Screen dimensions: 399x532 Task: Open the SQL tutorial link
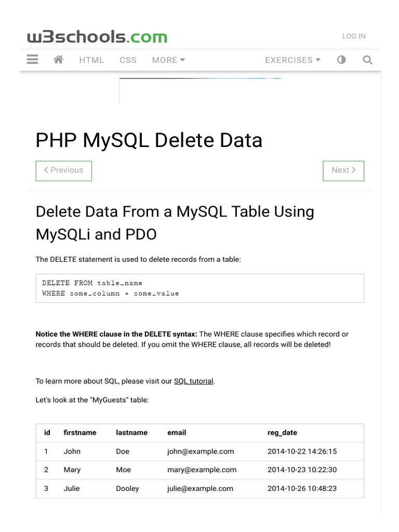click(x=193, y=381)
